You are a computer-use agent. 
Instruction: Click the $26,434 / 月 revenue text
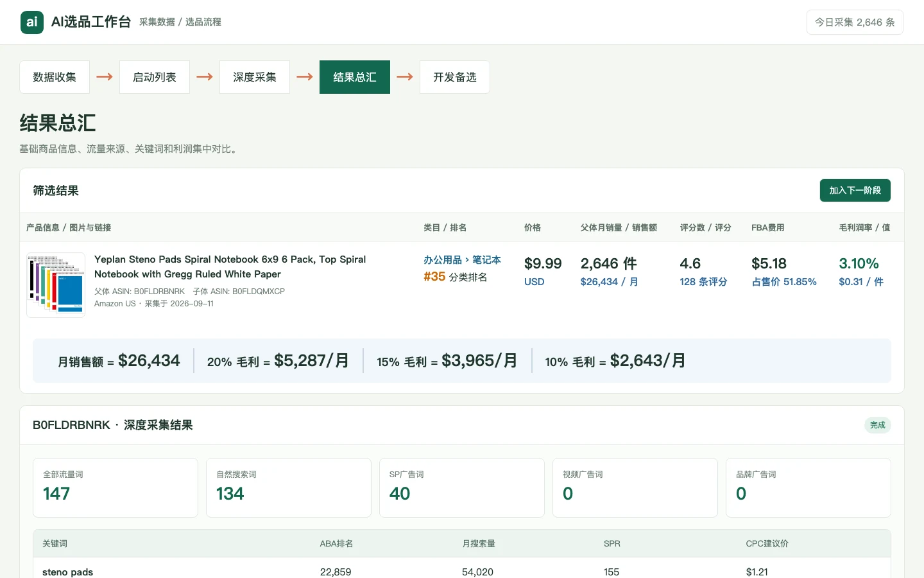[609, 282]
